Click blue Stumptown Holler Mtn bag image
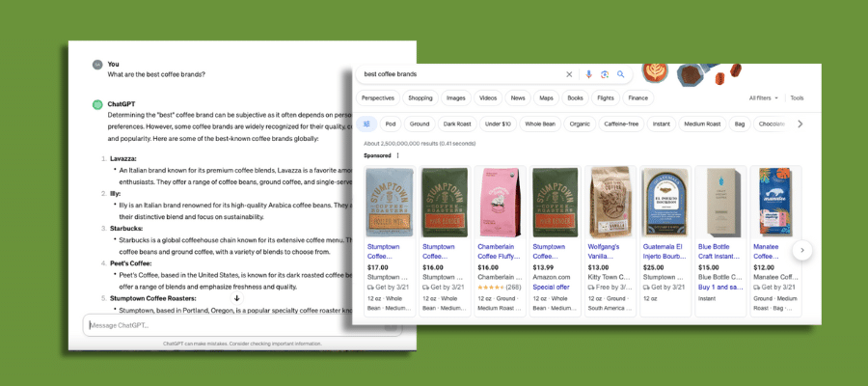 pos(390,203)
